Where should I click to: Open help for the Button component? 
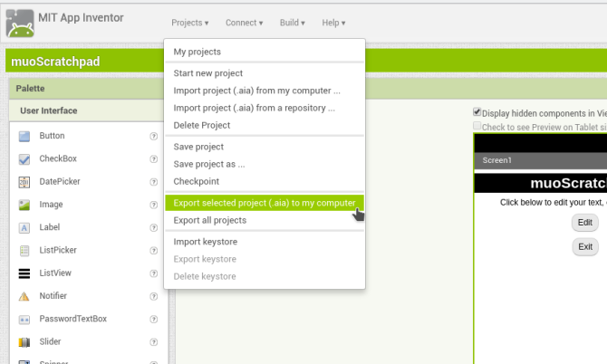(x=154, y=136)
